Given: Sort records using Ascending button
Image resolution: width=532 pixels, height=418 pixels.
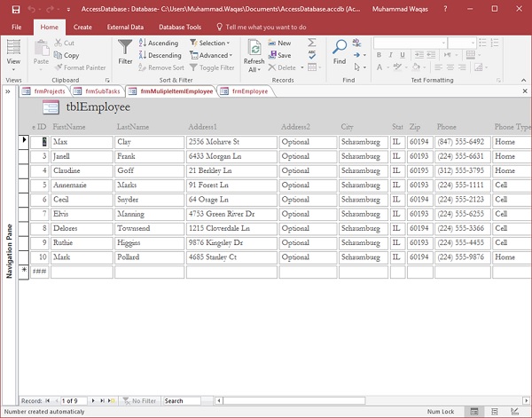Looking at the screenshot, I should point(159,43).
